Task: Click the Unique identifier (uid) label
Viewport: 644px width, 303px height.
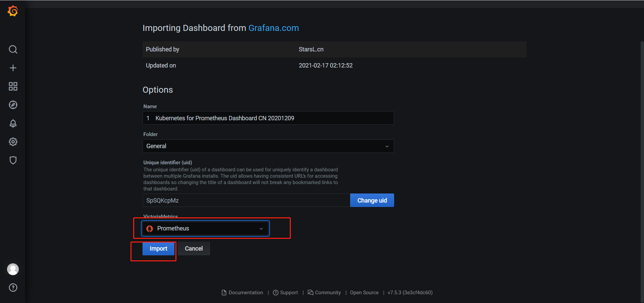Action: click(x=168, y=163)
